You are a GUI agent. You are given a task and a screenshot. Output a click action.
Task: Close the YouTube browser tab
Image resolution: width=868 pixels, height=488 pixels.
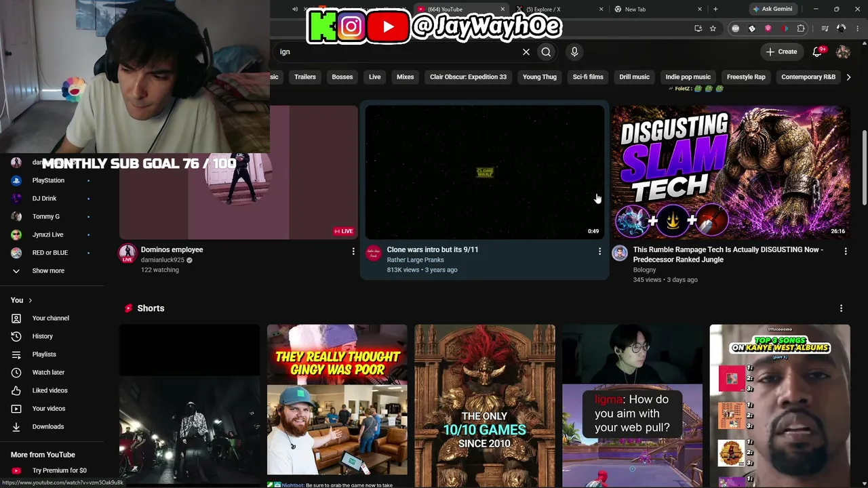pyautogui.click(x=502, y=9)
